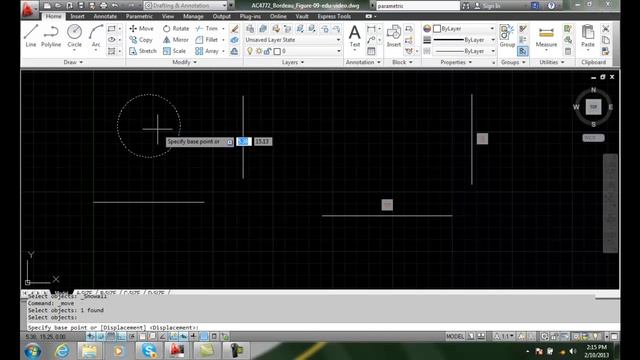Expand the Modify panel

[x=184, y=62]
